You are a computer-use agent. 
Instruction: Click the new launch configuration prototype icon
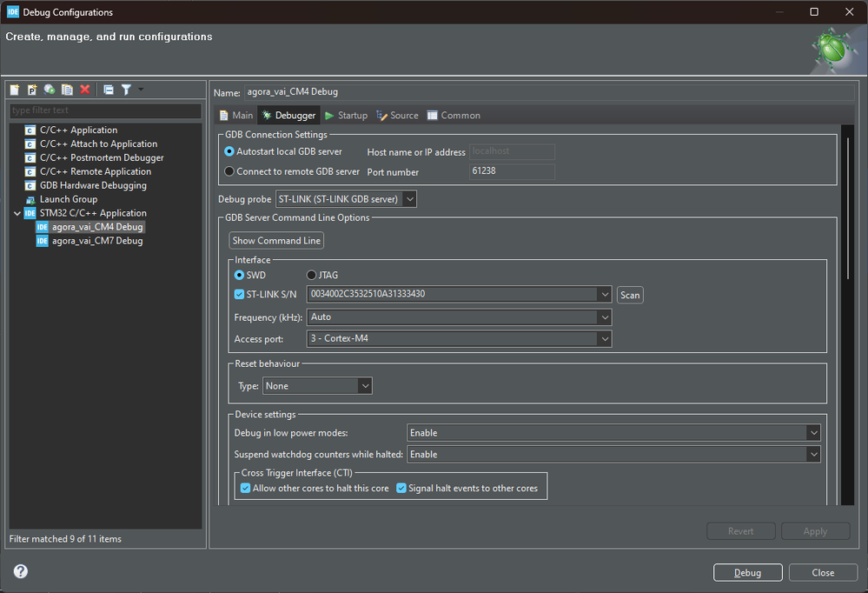31,89
